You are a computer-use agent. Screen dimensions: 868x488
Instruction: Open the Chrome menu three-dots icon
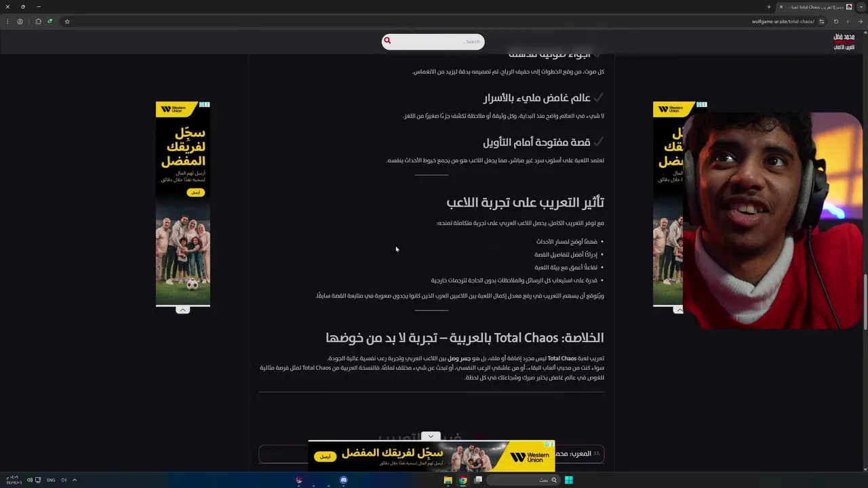coord(7,21)
